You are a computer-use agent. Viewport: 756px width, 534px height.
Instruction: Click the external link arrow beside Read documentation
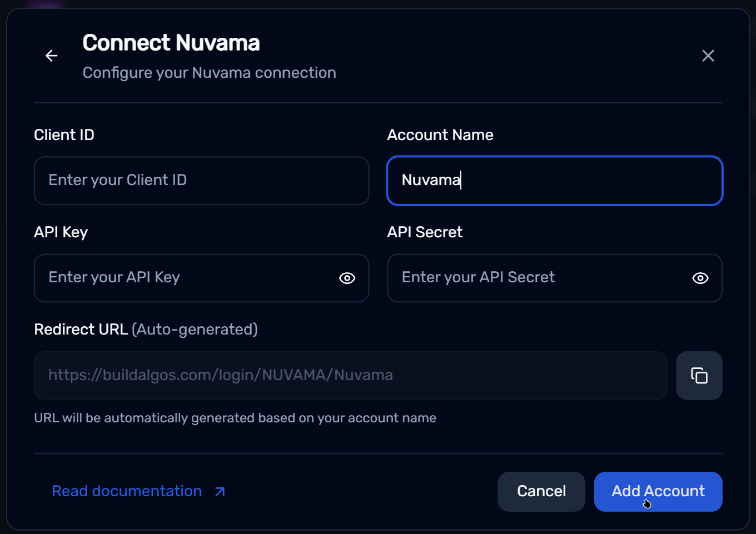tap(220, 492)
